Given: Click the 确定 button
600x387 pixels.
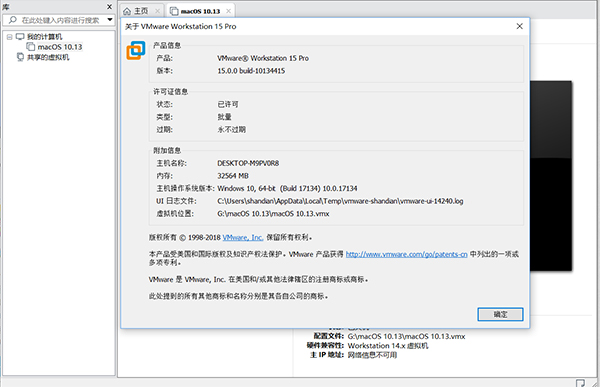Looking at the screenshot, I should coord(500,314).
